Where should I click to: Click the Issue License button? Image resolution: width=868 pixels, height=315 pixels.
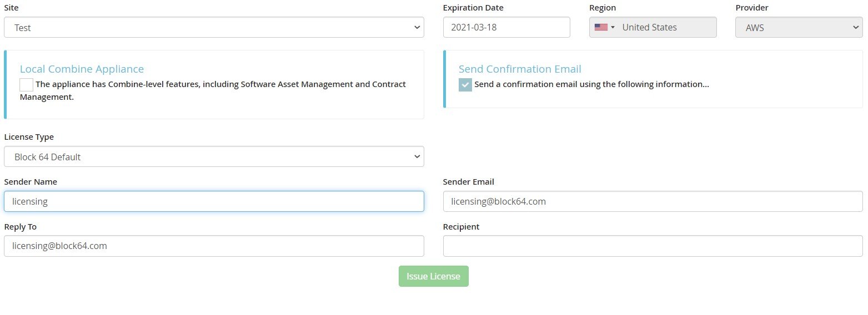coord(433,276)
